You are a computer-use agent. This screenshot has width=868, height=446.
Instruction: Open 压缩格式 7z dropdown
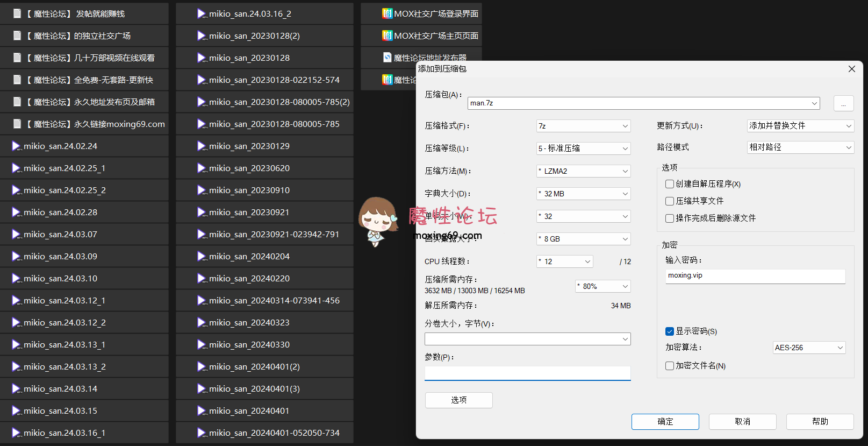tap(583, 126)
